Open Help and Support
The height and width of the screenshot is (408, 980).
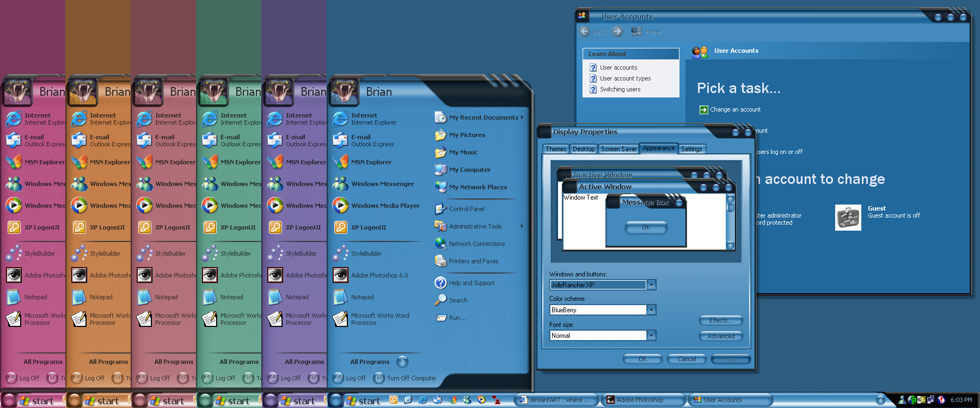pos(465,283)
